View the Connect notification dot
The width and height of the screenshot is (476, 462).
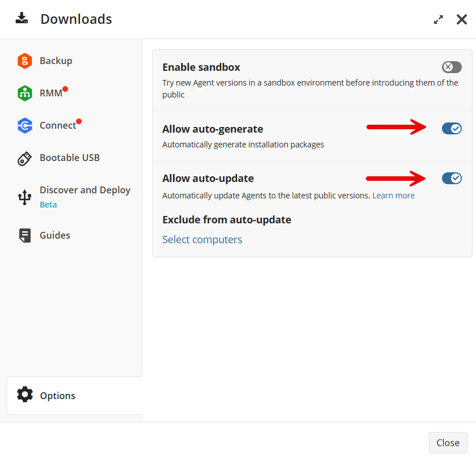pyautogui.click(x=79, y=120)
